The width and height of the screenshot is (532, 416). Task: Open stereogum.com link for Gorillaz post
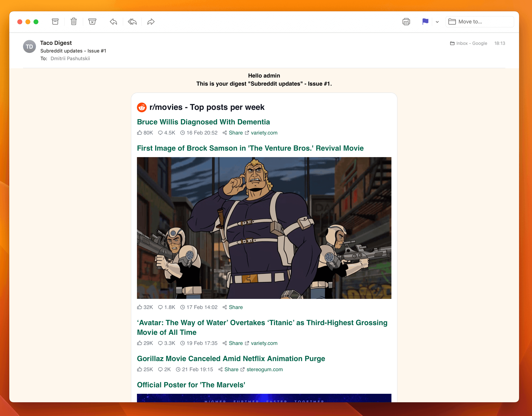click(x=264, y=369)
